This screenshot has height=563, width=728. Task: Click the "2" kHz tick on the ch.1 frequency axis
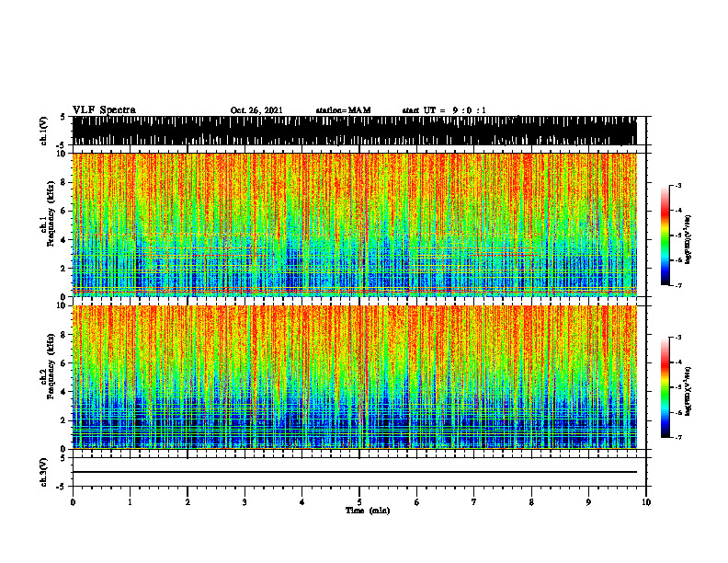tap(63, 268)
